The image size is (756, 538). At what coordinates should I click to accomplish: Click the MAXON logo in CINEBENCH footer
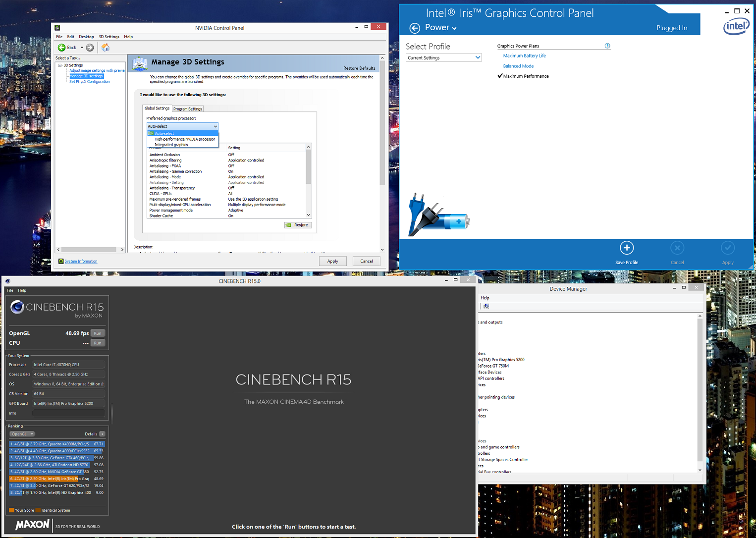tap(32, 525)
